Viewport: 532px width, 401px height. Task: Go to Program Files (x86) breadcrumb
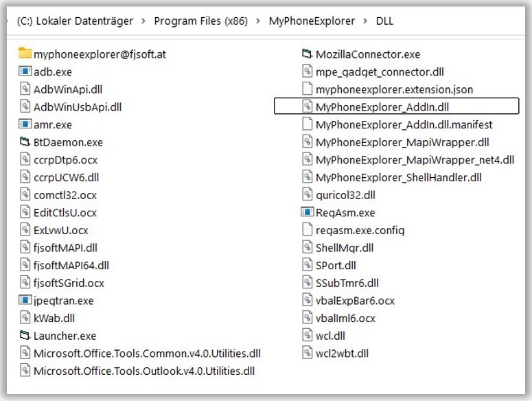[x=201, y=21]
